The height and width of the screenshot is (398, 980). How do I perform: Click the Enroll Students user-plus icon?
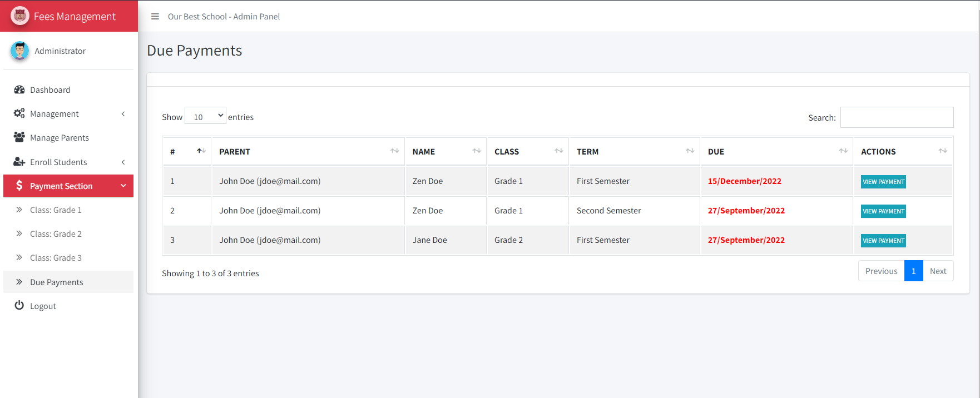coord(19,162)
